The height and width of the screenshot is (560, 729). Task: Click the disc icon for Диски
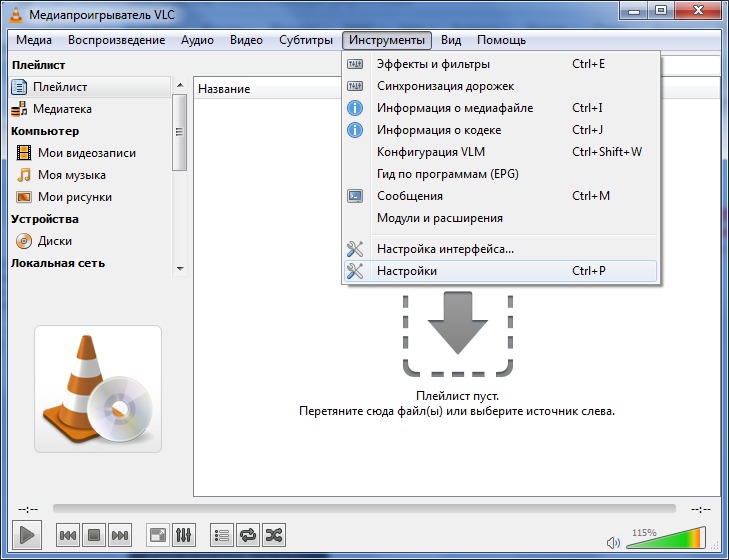point(24,241)
